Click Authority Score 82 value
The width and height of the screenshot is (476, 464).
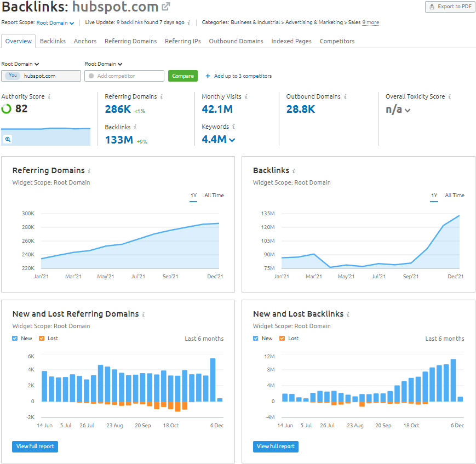click(21, 108)
